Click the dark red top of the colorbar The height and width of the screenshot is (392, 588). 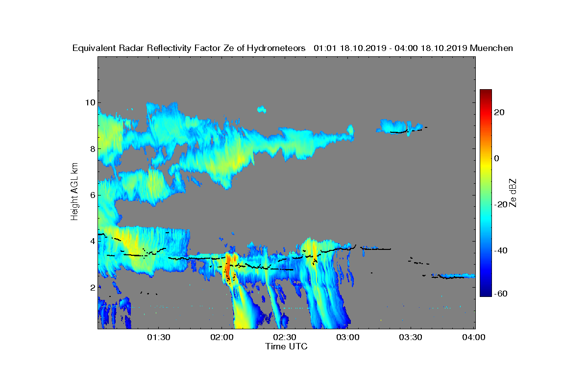pyautogui.click(x=486, y=93)
